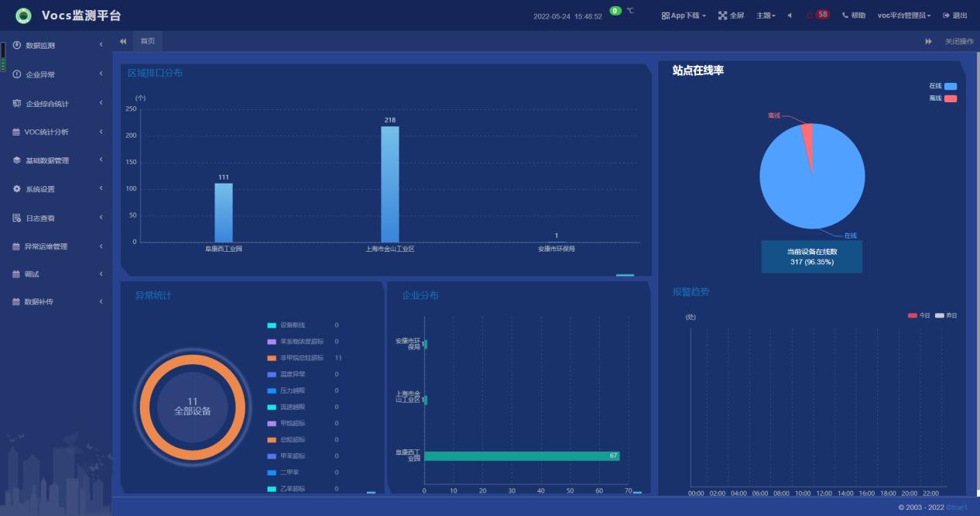Click the 系统设置 gear icon

[17, 189]
